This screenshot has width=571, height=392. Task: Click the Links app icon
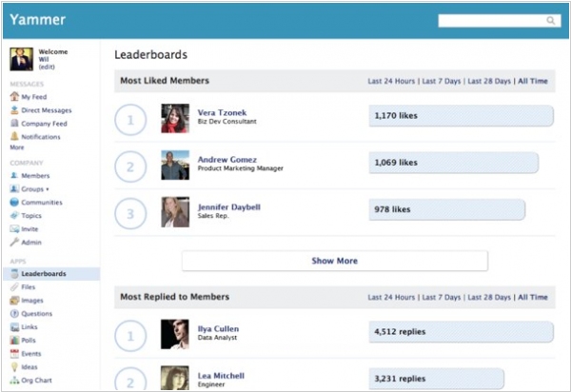click(x=14, y=327)
